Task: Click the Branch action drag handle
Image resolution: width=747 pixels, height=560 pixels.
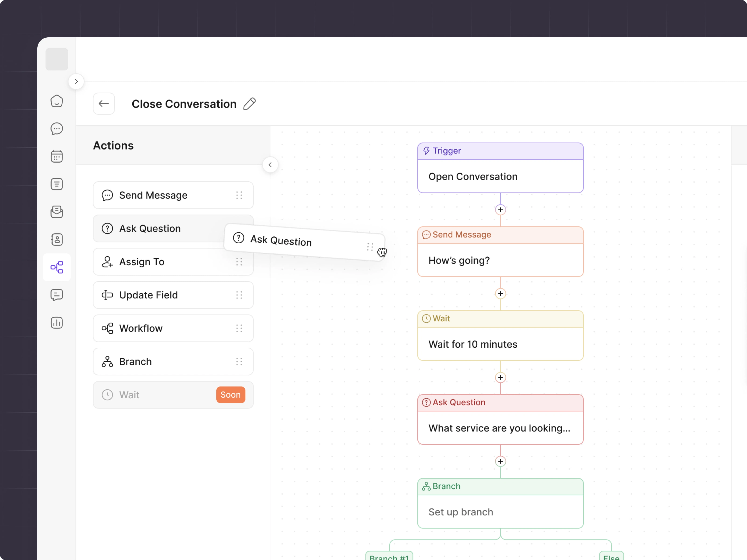Action: (x=239, y=362)
